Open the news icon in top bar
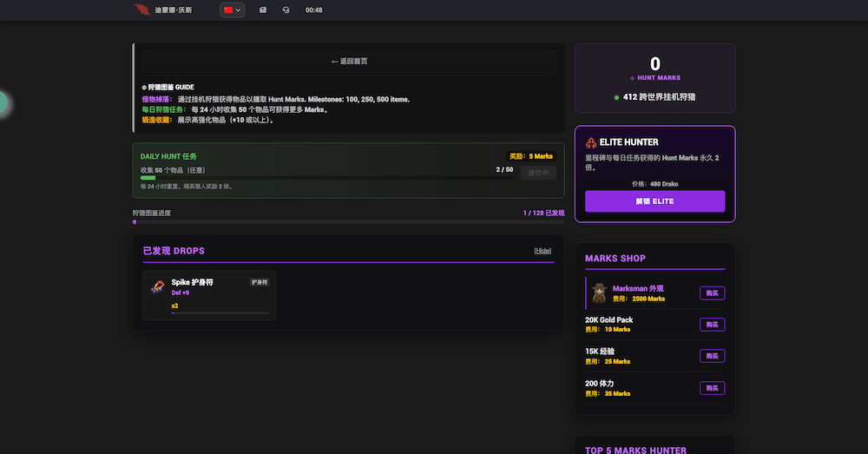The height and width of the screenshot is (454, 868). (x=263, y=10)
